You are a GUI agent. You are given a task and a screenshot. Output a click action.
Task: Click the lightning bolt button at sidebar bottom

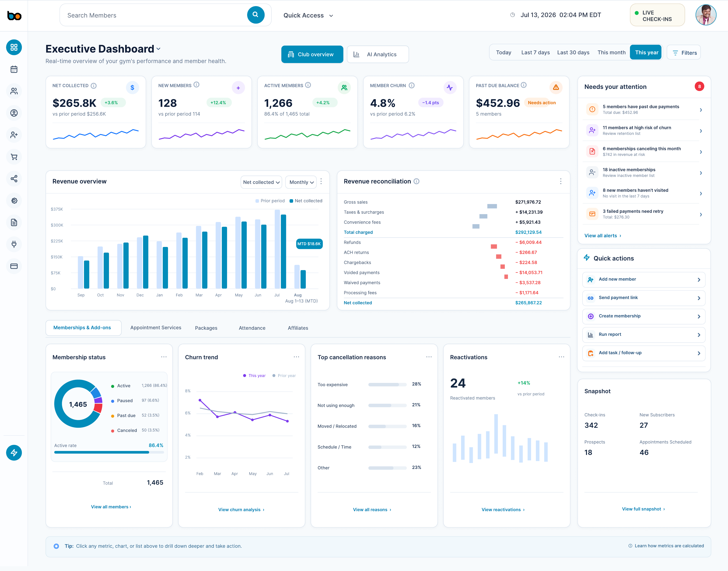tap(14, 453)
